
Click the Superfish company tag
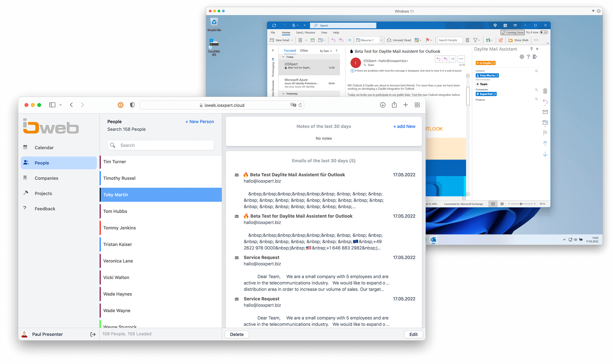tap(486, 94)
